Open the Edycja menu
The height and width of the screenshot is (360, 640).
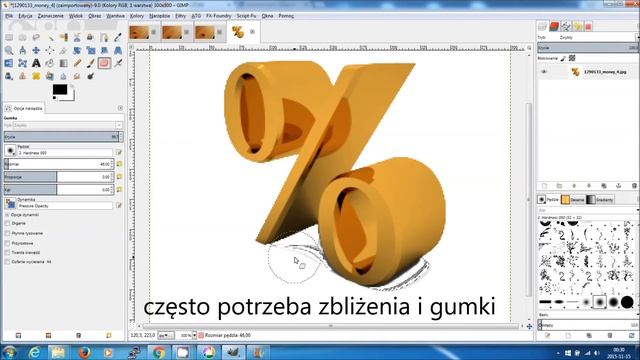tap(25, 16)
